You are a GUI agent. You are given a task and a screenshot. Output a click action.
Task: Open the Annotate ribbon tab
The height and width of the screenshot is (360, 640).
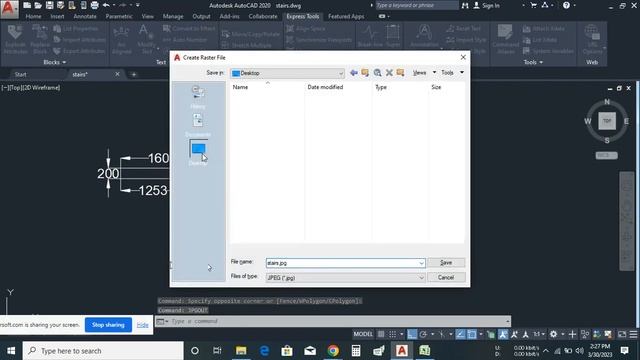(x=85, y=16)
